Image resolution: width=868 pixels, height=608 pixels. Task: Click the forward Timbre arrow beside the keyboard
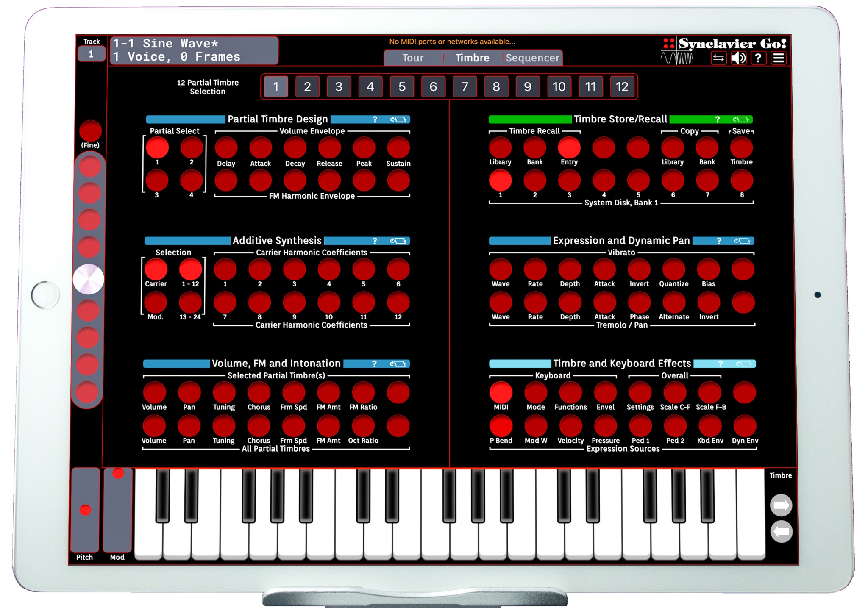point(781,505)
